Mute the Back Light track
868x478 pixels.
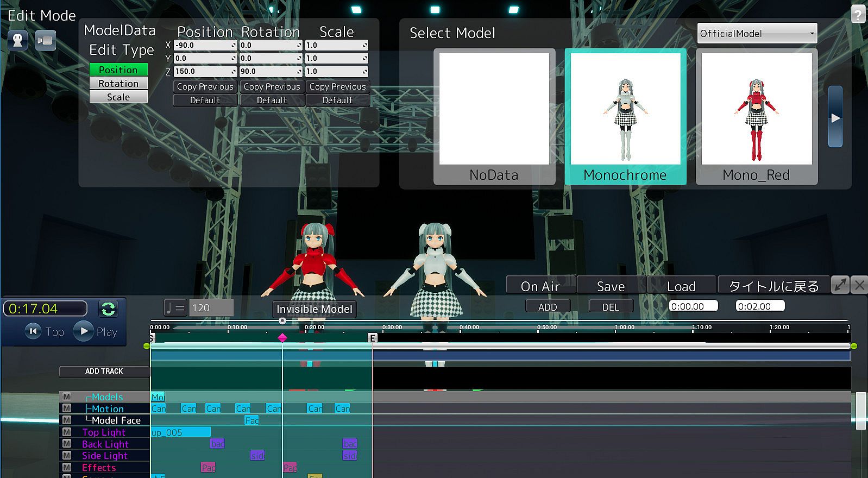[67, 444]
